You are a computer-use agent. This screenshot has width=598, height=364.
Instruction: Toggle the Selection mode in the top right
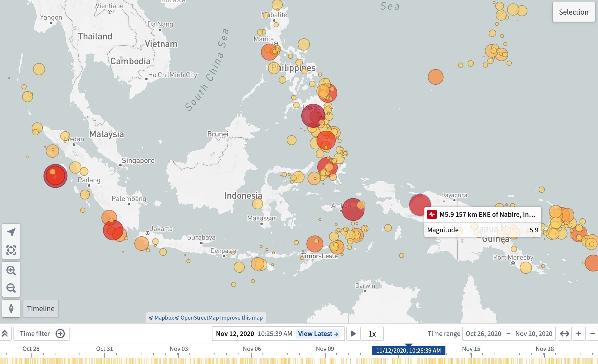click(573, 12)
